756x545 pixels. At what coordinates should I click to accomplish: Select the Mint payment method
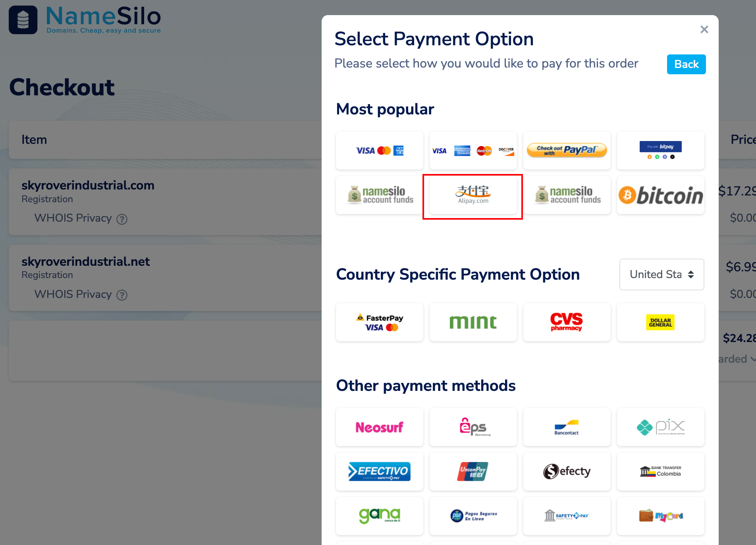473,322
